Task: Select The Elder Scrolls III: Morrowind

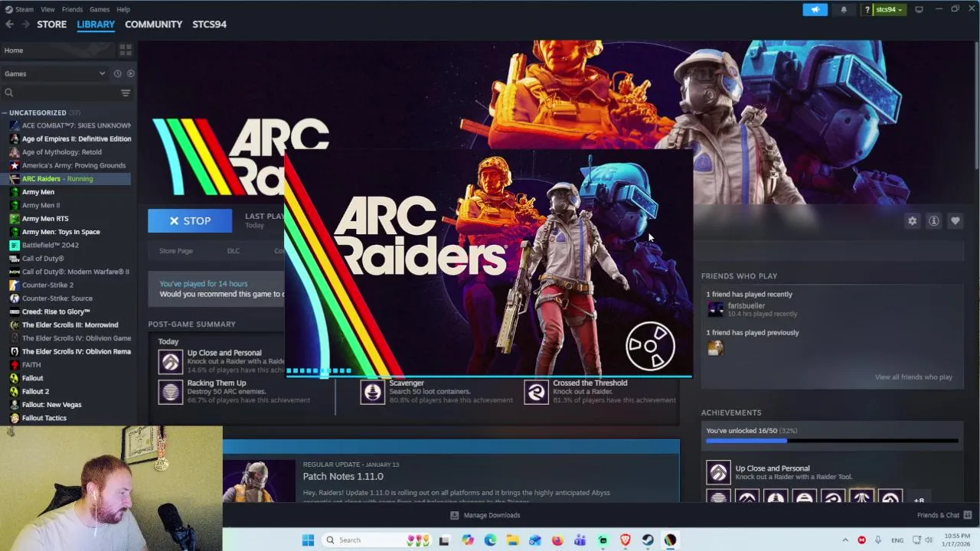Action: tap(70, 324)
